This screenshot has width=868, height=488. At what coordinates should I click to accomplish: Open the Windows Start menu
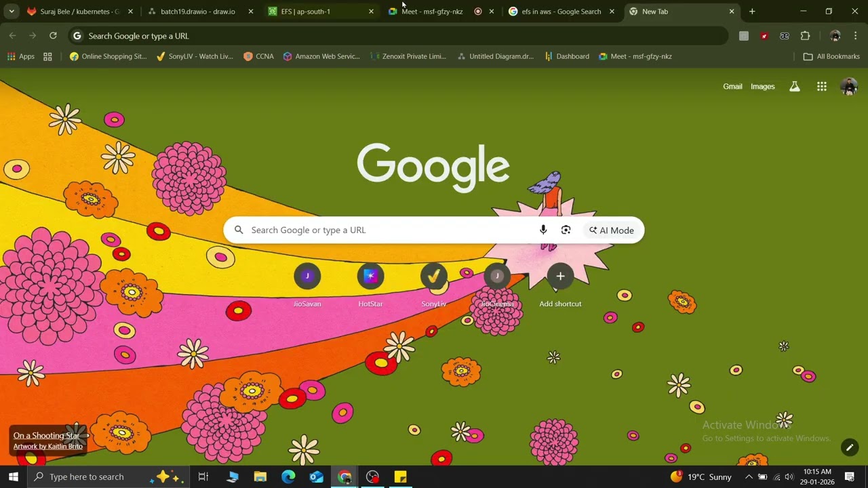[x=13, y=476]
